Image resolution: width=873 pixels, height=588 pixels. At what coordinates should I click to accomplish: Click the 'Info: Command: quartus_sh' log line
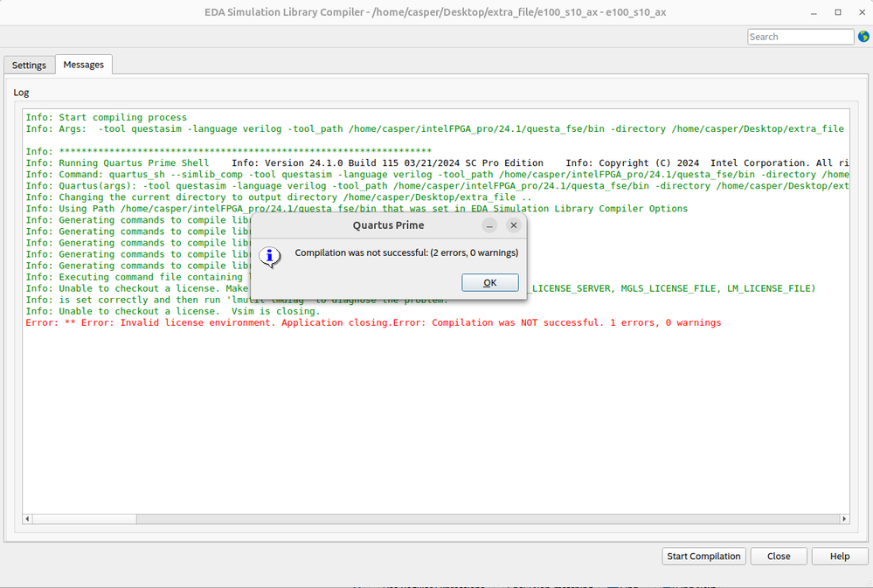pyautogui.click(x=437, y=174)
